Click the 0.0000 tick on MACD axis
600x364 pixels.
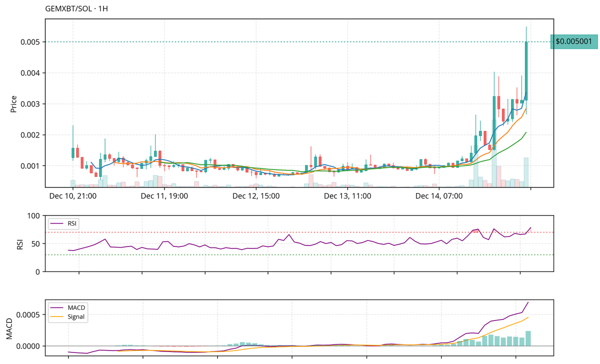pyautogui.click(x=28, y=346)
